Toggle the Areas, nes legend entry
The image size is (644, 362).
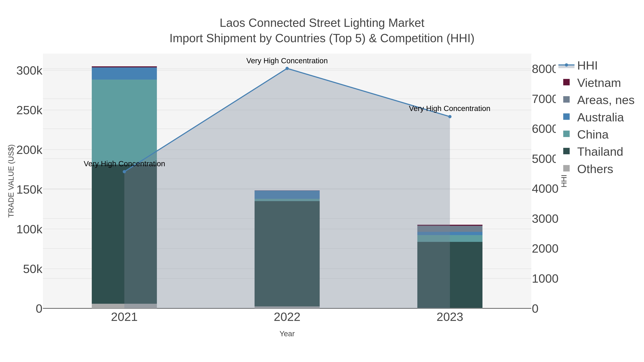pyautogui.click(x=599, y=100)
